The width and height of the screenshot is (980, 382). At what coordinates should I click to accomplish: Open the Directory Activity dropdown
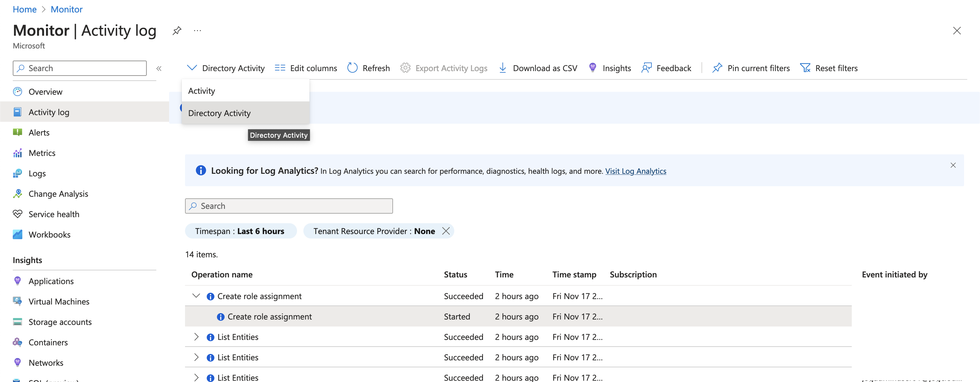[226, 68]
